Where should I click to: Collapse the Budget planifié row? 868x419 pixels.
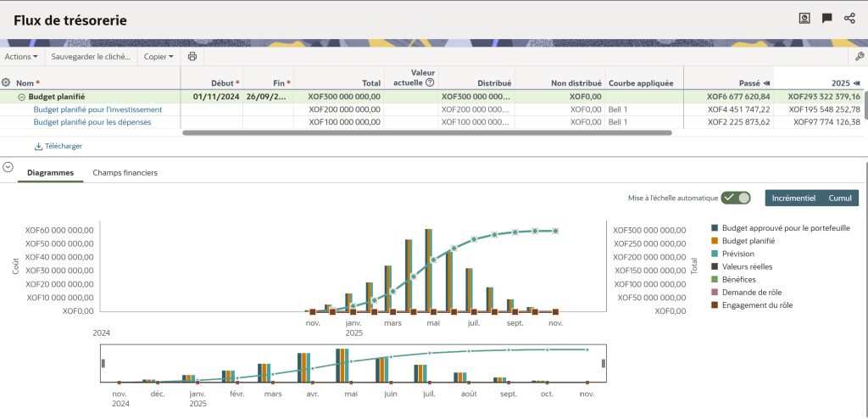coord(22,97)
